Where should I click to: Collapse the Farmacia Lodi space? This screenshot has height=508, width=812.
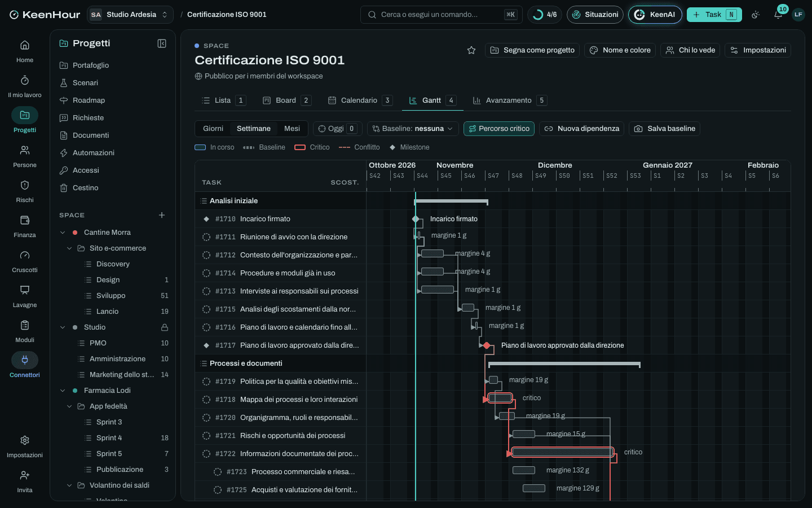63,391
